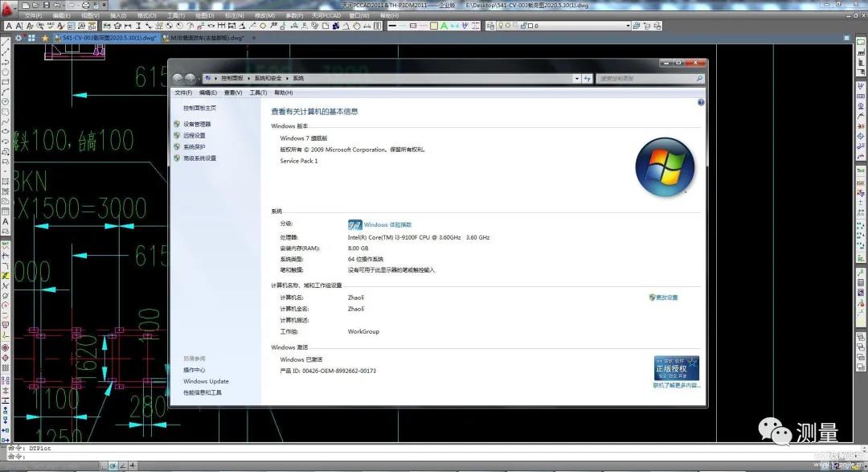Click the yellow star icon near tabs
Image resolution: width=868 pixels, height=472 pixels.
click(x=45, y=39)
